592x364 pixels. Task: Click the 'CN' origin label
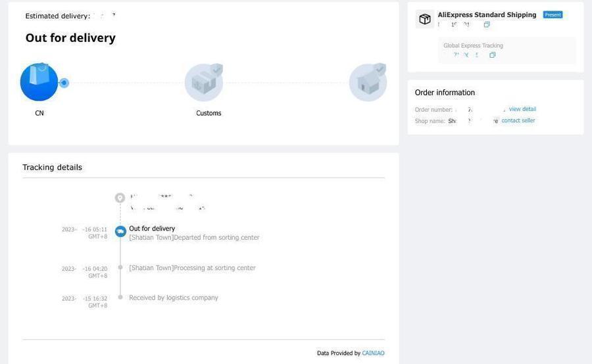[x=39, y=113]
